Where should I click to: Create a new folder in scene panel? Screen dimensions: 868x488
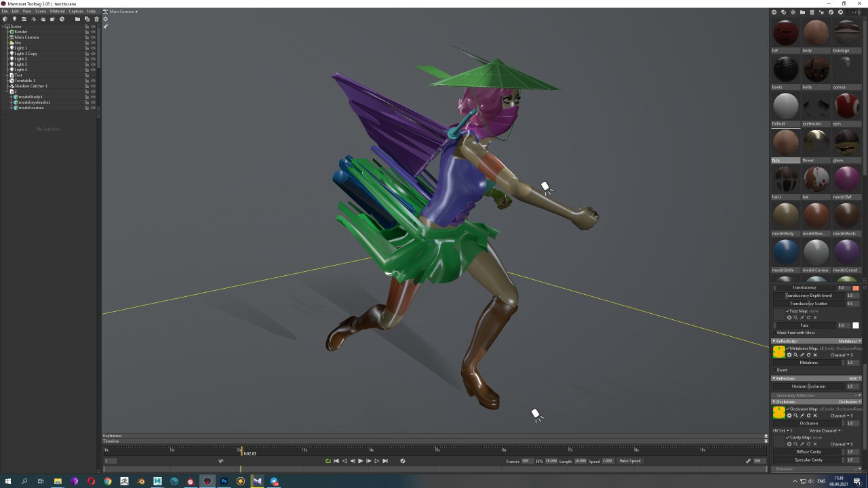[x=77, y=19]
